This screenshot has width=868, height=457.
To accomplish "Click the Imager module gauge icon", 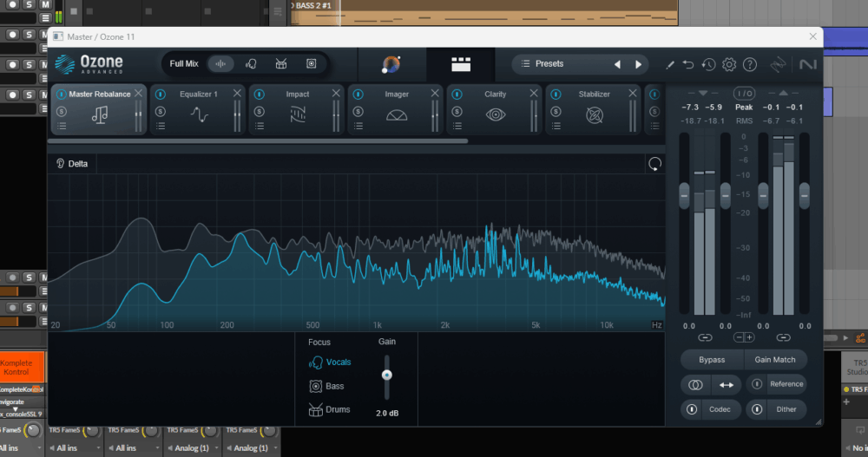I will point(397,115).
